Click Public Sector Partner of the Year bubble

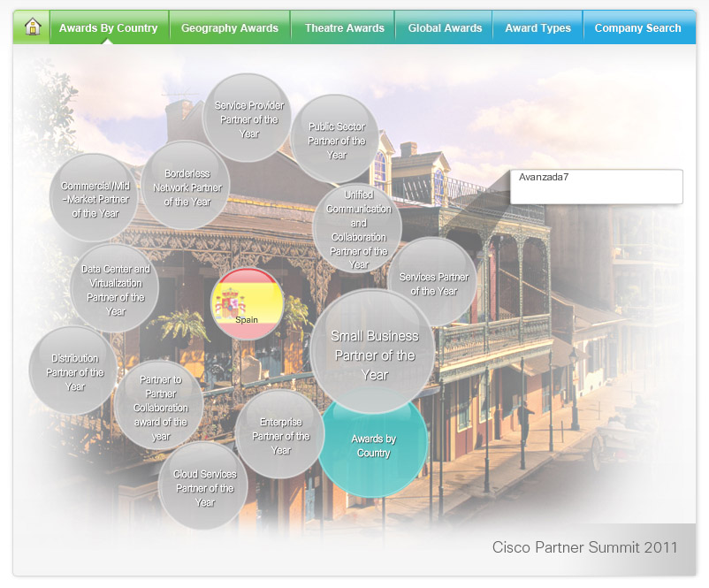coord(336,140)
